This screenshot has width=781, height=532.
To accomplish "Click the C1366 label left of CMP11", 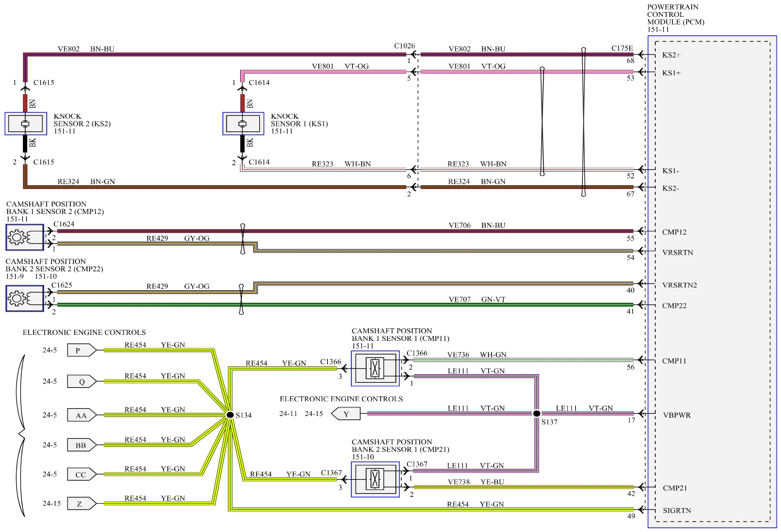I will pyautogui.click(x=331, y=362).
